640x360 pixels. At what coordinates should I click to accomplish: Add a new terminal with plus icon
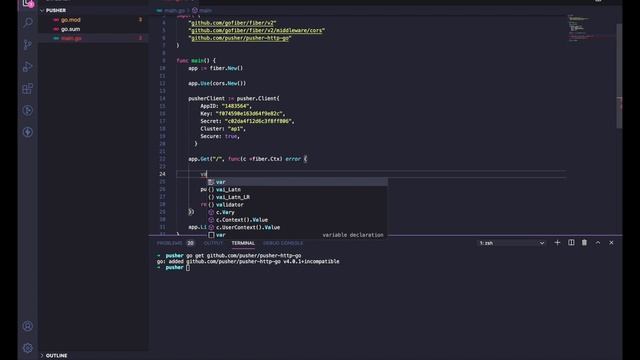(x=557, y=242)
